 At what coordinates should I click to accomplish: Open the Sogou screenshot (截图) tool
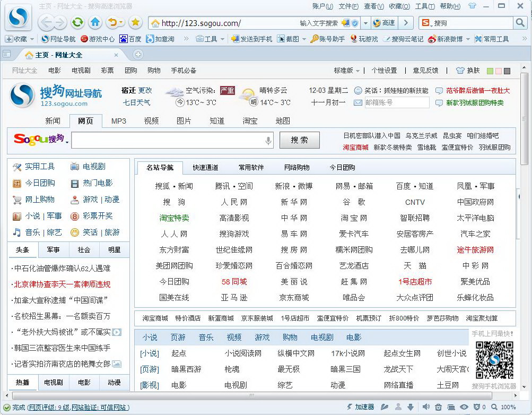291,39
